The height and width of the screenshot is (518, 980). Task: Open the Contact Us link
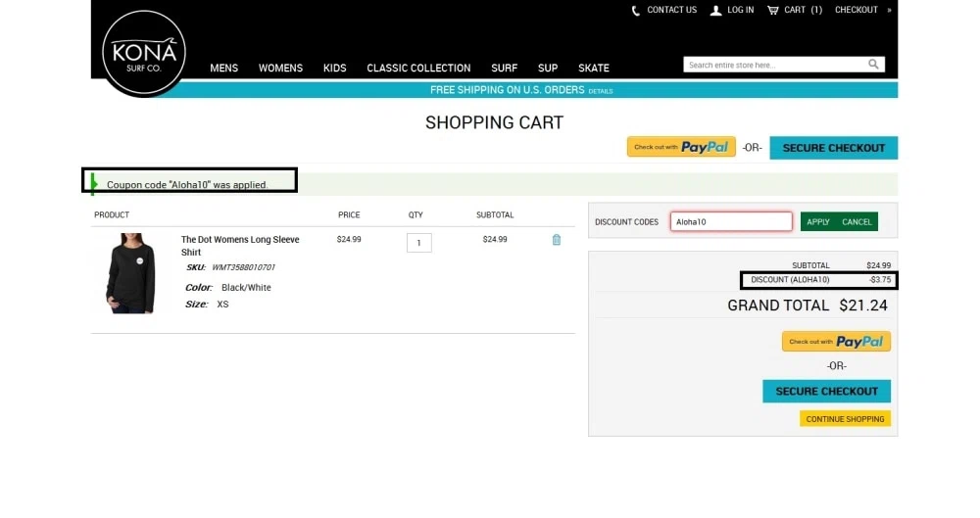pyautogui.click(x=671, y=10)
